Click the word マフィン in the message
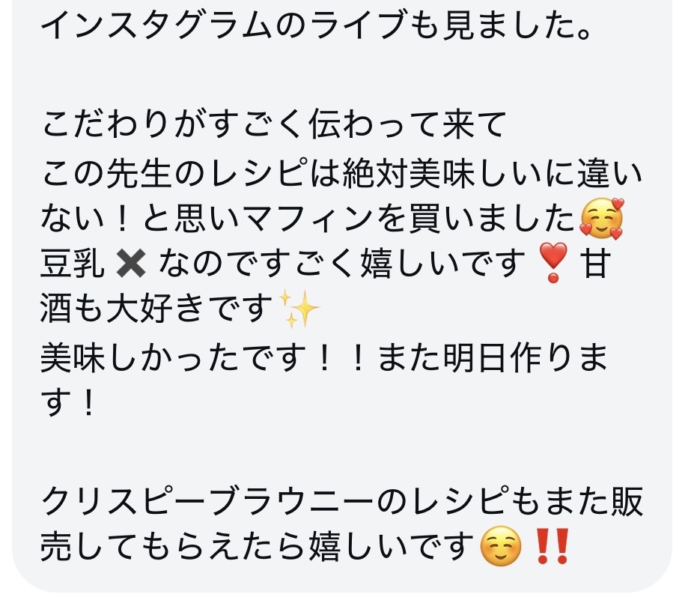700x609 pixels. pos(308,219)
